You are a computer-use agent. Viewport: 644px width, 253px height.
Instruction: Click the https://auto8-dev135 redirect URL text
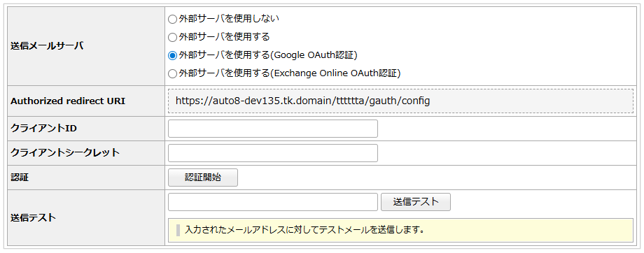coord(302,101)
